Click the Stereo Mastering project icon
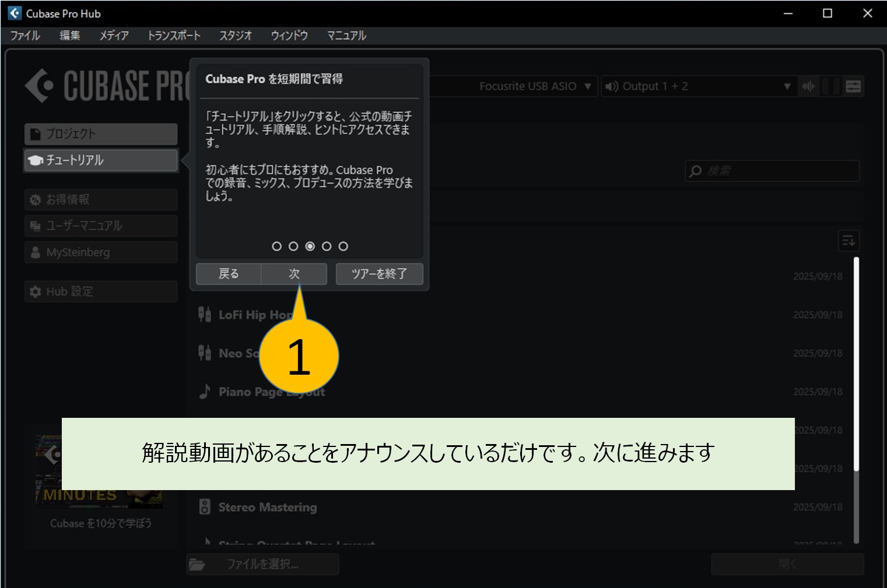 [205, 506]
